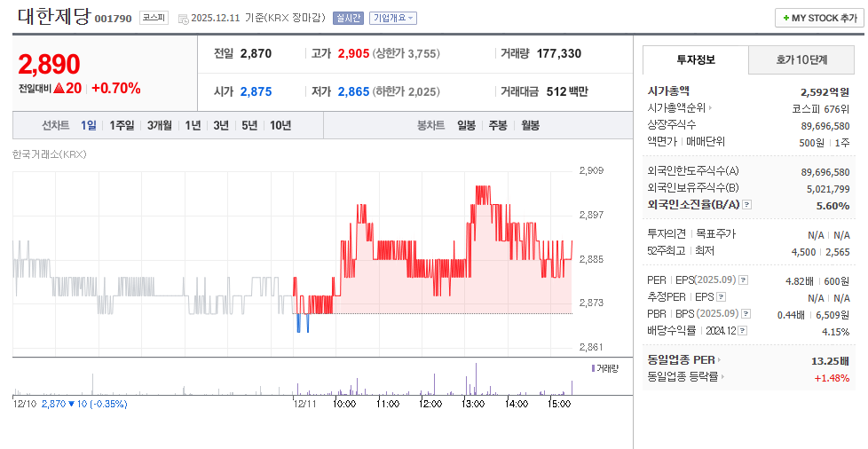Click the 4.82배 PER value

799,281
